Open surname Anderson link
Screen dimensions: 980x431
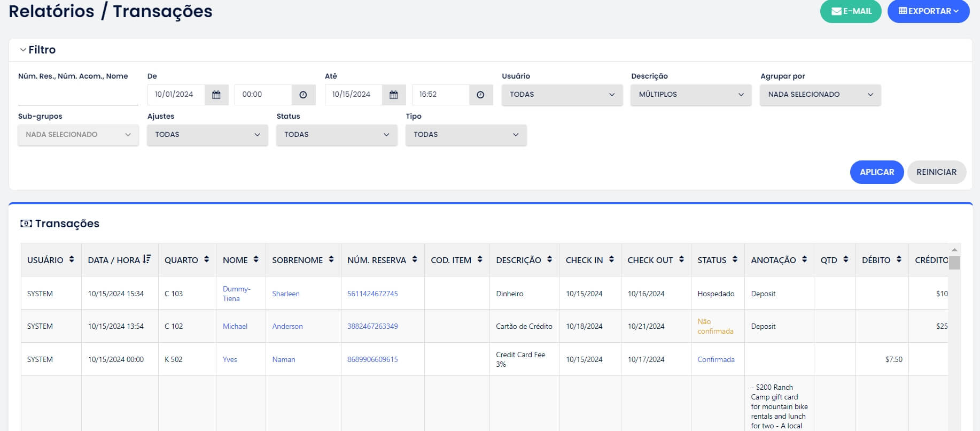287,326
